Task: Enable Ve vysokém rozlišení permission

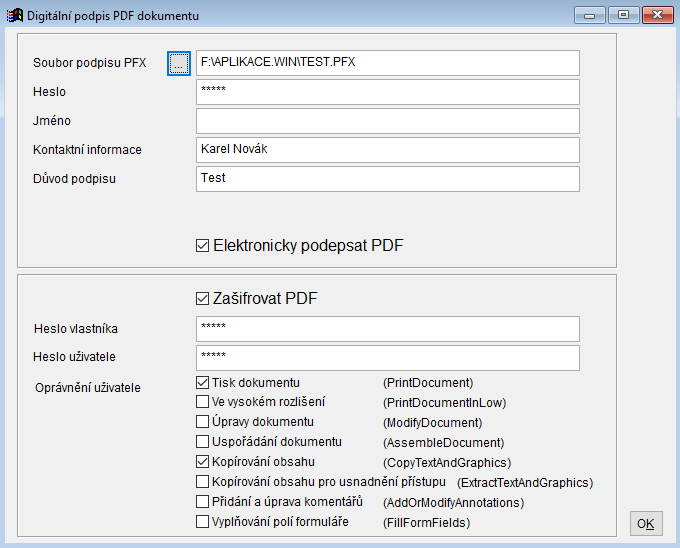Action: 202,402
